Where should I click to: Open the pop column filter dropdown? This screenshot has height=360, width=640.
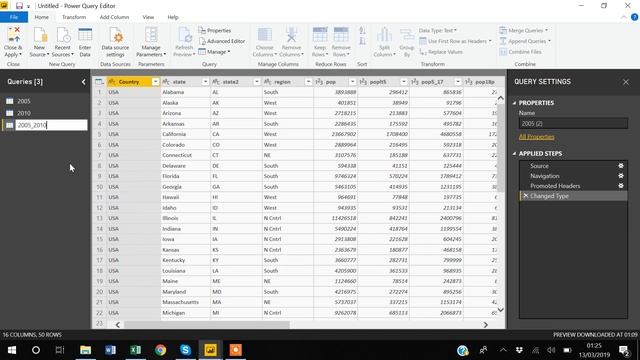(x=353, y=82)
